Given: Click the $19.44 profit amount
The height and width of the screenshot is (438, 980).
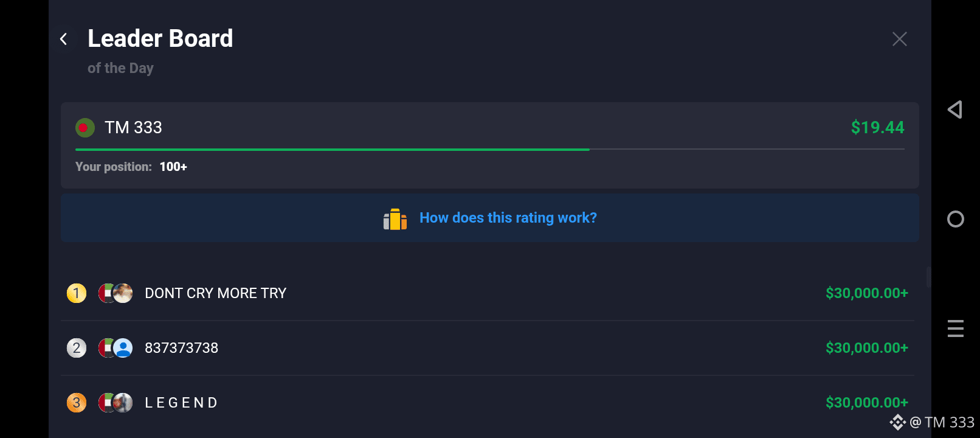Looking at the screenshot, I should click(x=877, y=128).
